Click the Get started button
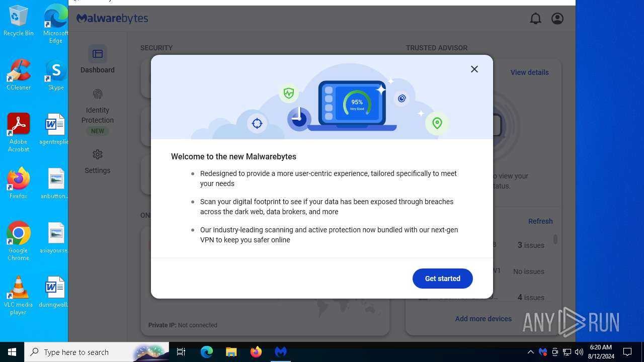Screen dimensions: 644x362 [443, 279]
